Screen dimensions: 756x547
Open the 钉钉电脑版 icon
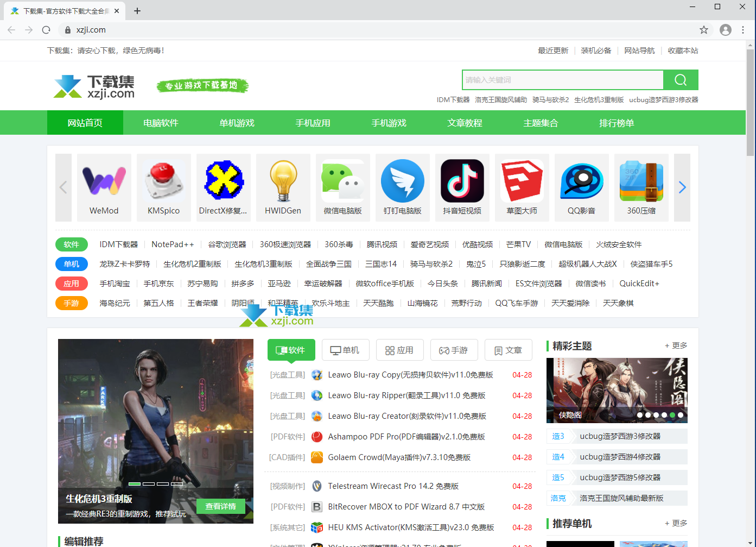(402, 181)
